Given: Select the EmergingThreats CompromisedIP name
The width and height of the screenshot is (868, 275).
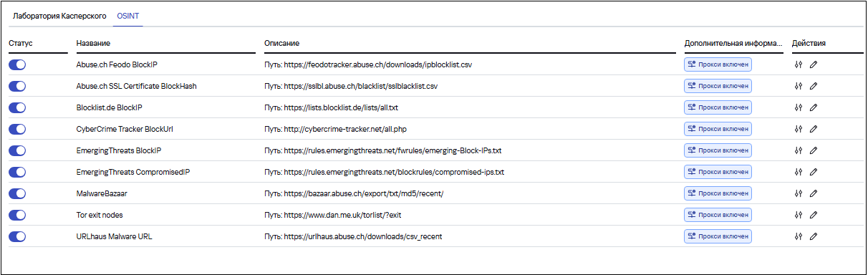Looking at the screenshot, I should click(133, 172).
